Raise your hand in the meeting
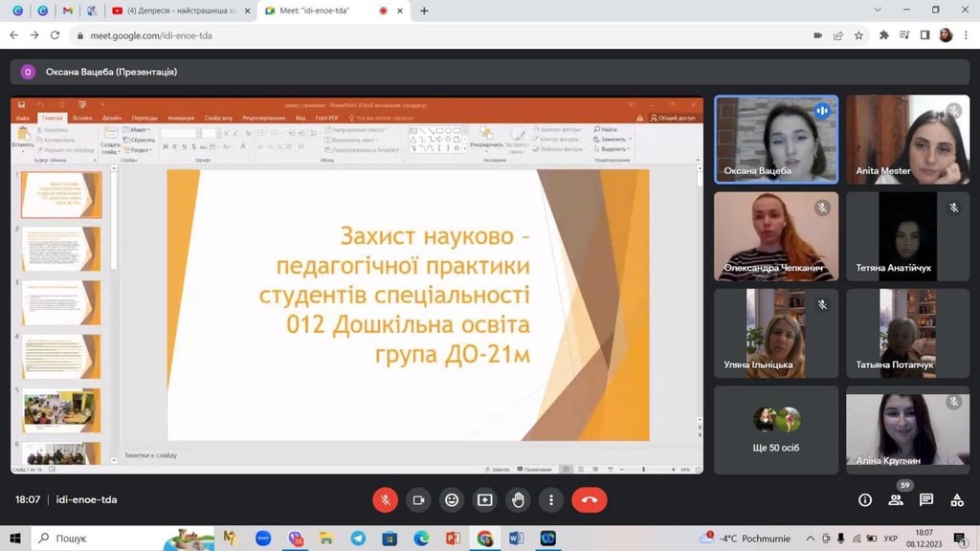 [x=518, y=499]
